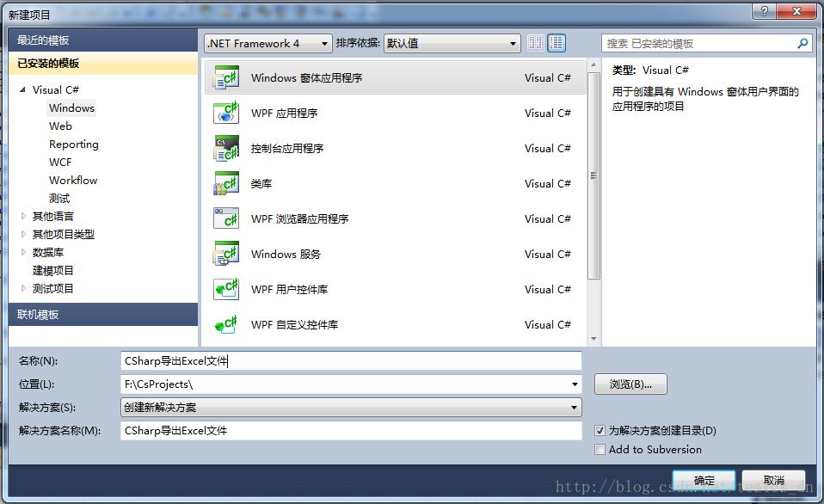Click the 控制台应用程序 template name
The image size is (824, 504).
287,148
